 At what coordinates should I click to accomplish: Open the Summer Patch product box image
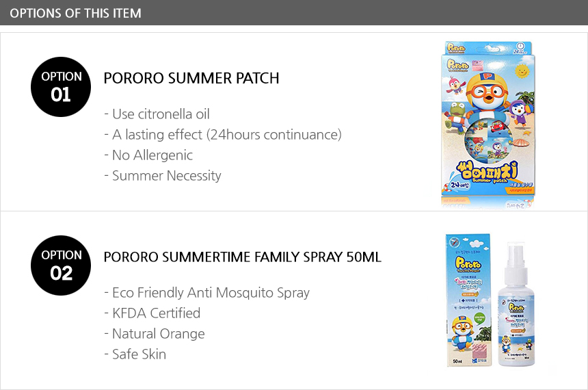487,123
